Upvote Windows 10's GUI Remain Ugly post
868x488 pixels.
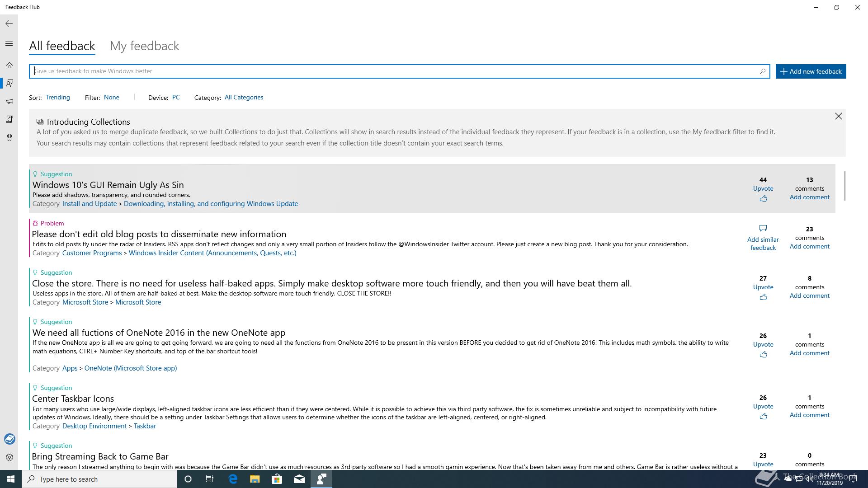coord(763,188)
